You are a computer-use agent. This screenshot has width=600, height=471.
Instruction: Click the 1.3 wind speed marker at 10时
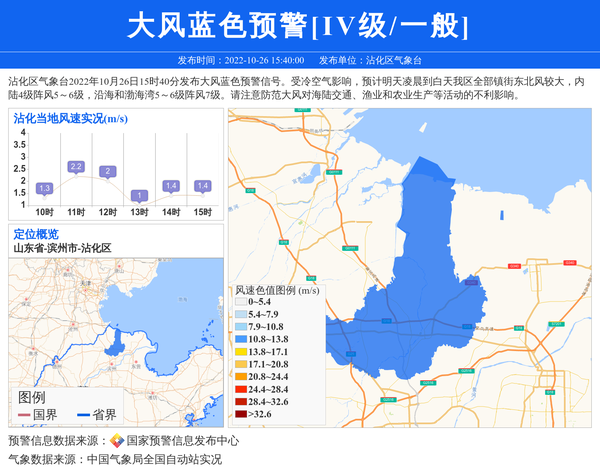[x=44, y=188]
